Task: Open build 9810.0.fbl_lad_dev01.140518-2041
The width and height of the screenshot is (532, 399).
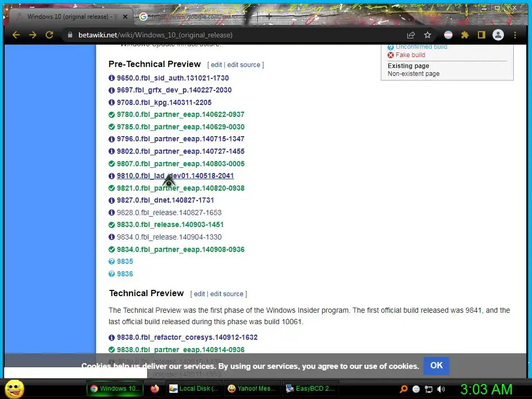Action: tap(175, 176)
